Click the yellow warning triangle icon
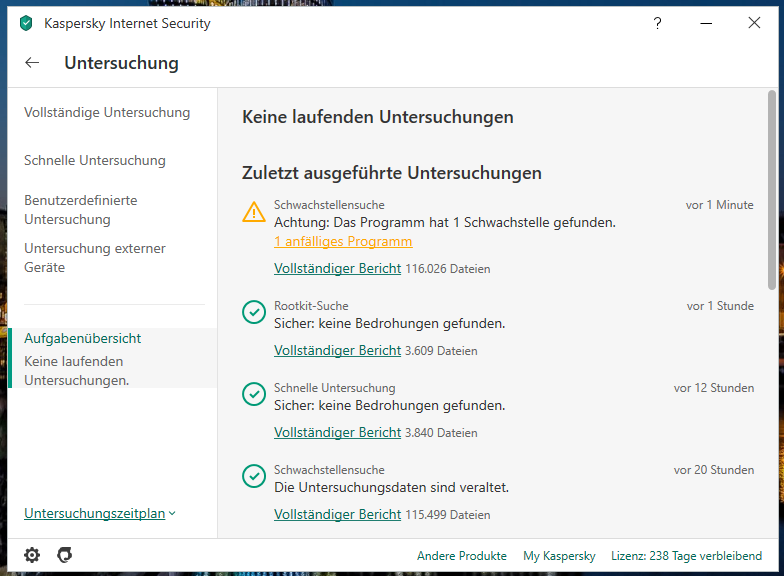Screen dimensions: 784x576 click(x=254, y=212)
